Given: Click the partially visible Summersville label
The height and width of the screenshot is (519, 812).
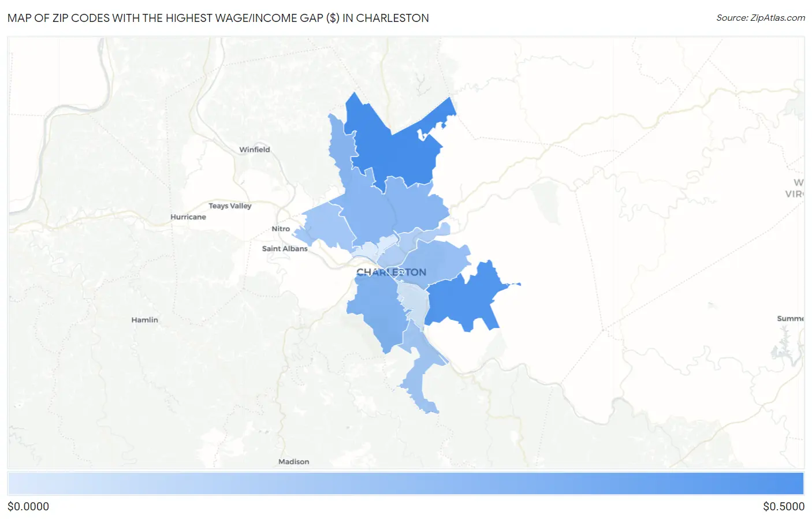Looking at the screenshot, I should (790, 319).
